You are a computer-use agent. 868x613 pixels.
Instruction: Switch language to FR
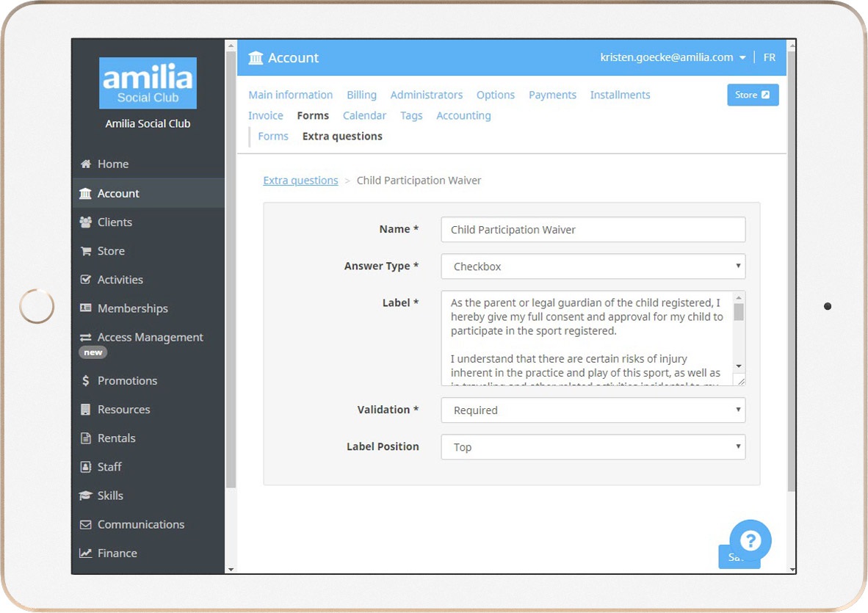point(770,57)
